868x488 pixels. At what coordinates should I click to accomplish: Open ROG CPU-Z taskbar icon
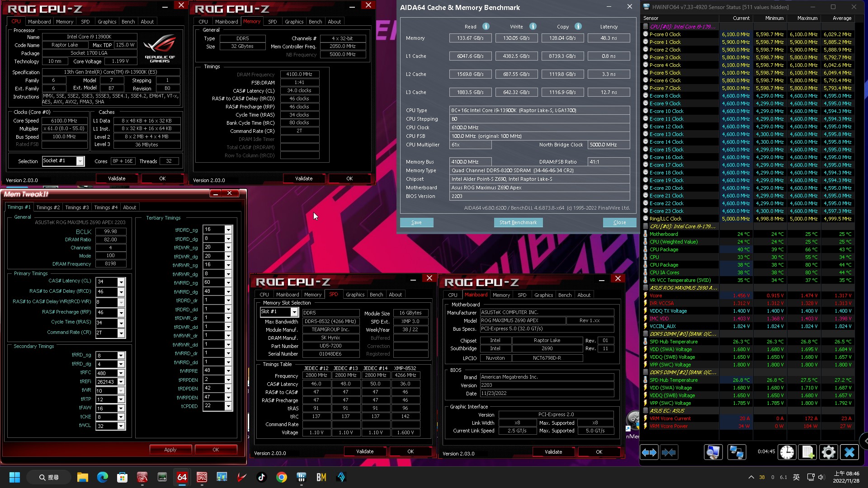point(202,477)
